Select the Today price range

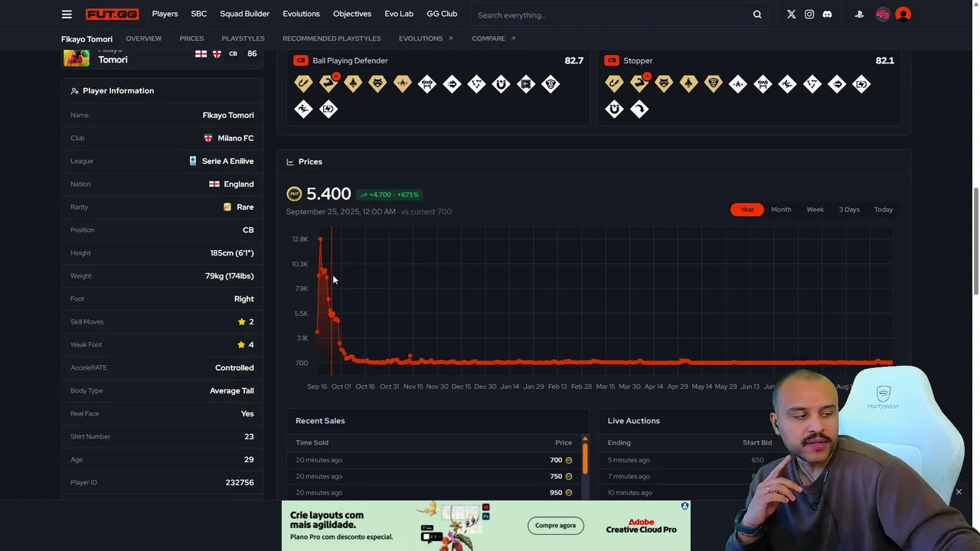point(884,210)
